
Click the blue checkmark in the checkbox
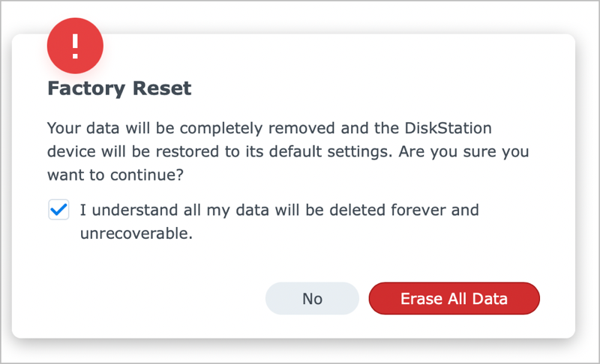[58, 210]
